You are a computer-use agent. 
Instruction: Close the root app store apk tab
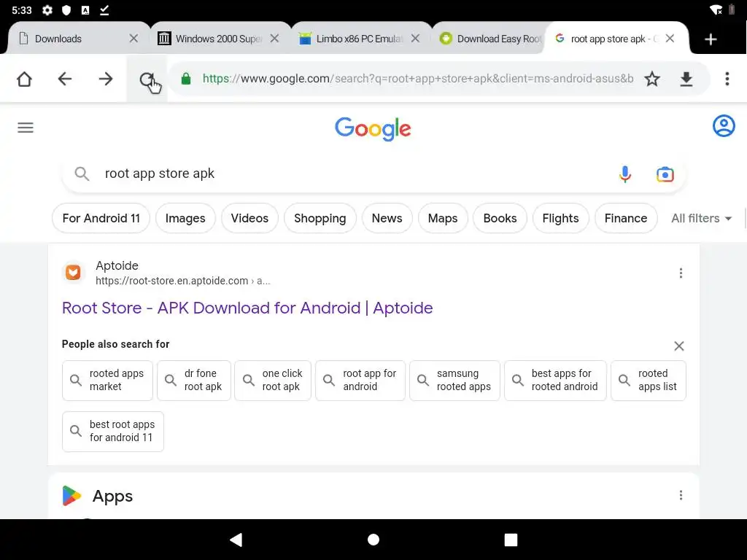pos(670,39)
